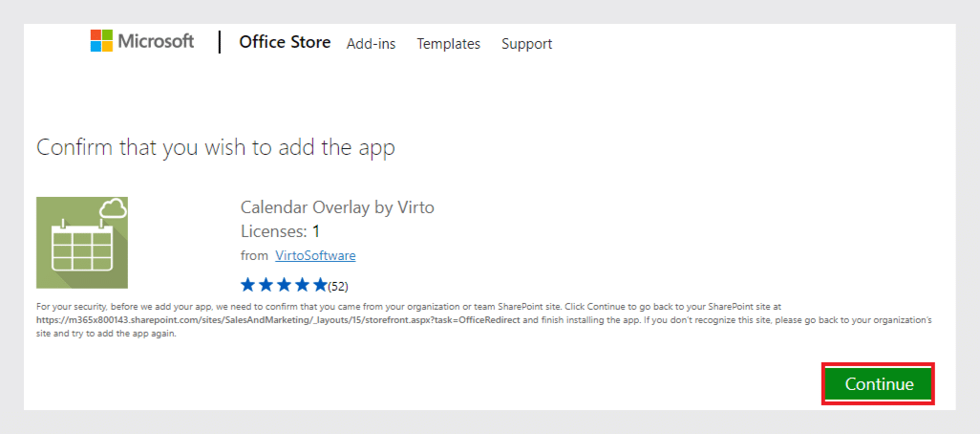
Task: Open the VirtoSoftware publisher link
Action: point(315,255)
